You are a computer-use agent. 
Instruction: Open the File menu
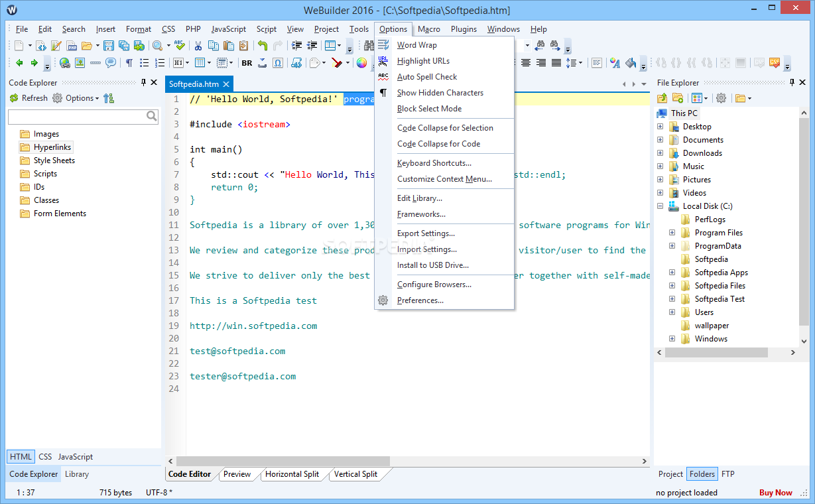22,29
